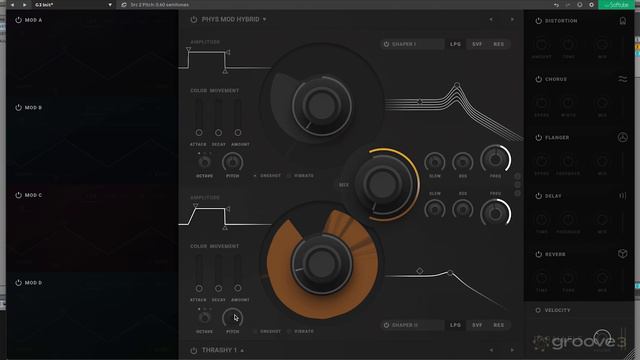Screen dimensions: 640x360
Task: Toggle MOD C power button
Action: click(18, 195)
